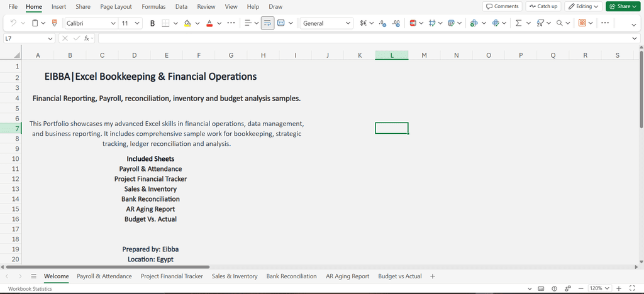The height and width of the screenshot is (294, 644).
Task: Open all sheets list hamburger icon
Action: (x=34, y=276)
